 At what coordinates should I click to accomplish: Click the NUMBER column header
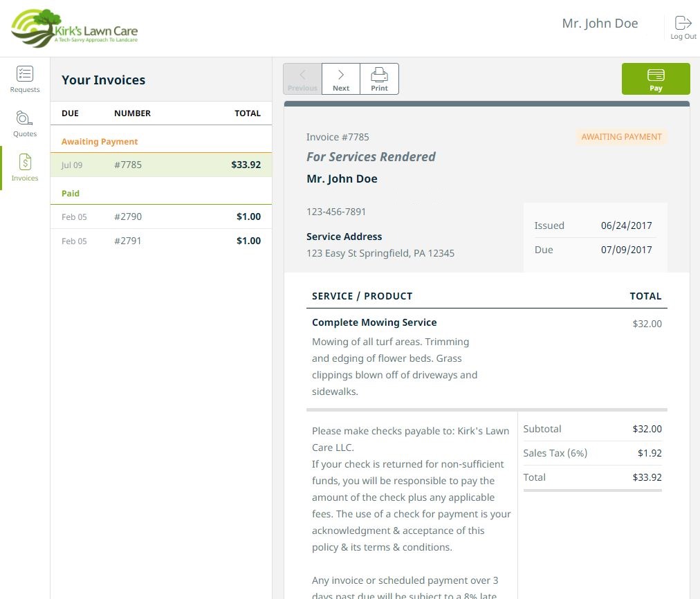point(132,113)
